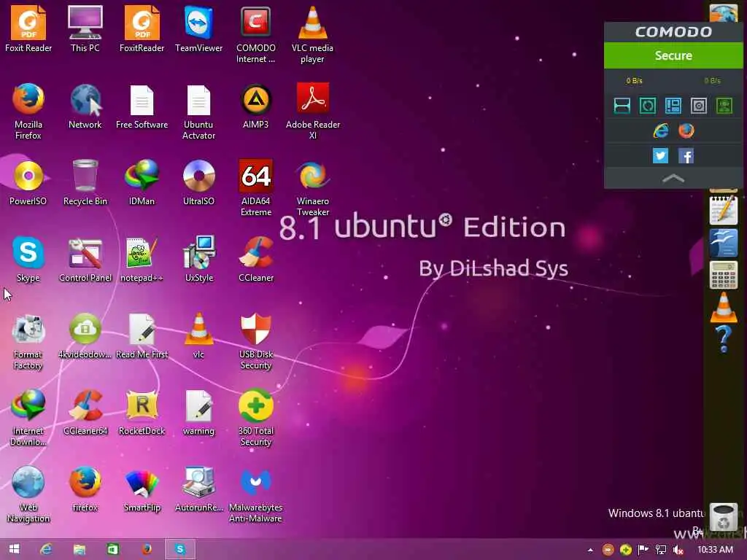Switch to Skype taskbar button
Image resolution: width=747 pixels, height=560 pixels.
pos(179,549)
